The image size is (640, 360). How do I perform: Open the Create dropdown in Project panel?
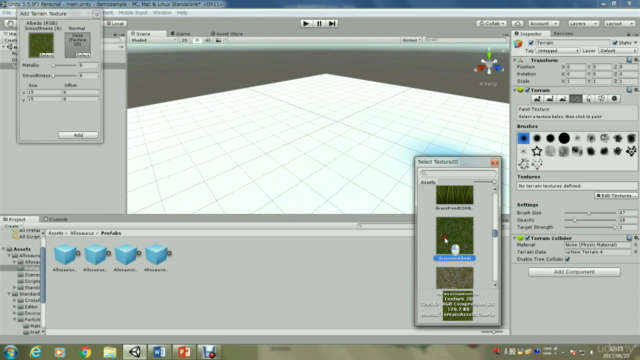(13, 226)
